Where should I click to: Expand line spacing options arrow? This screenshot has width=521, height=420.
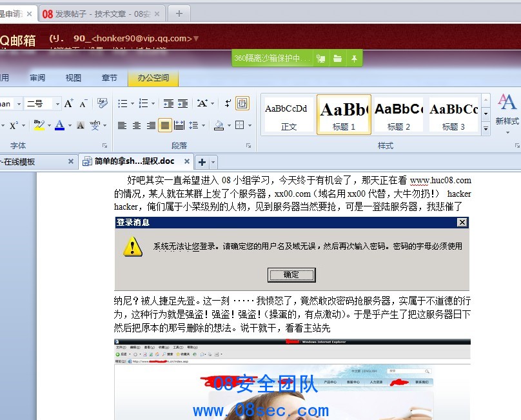[x=203, y=125]
